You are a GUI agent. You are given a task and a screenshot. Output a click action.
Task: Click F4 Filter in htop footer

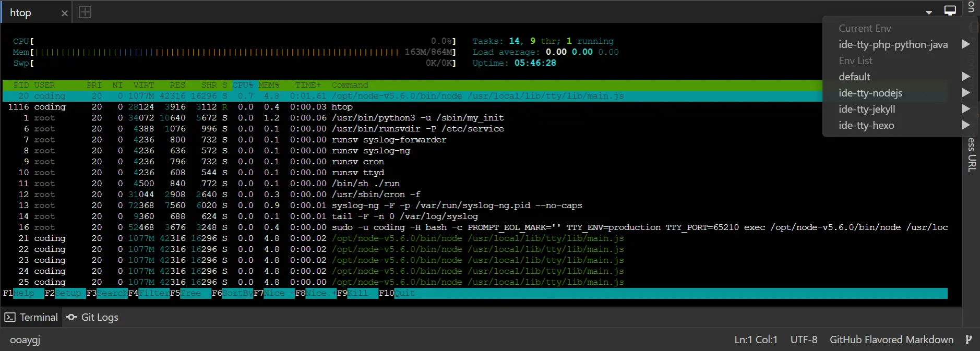tap(149, 293)
